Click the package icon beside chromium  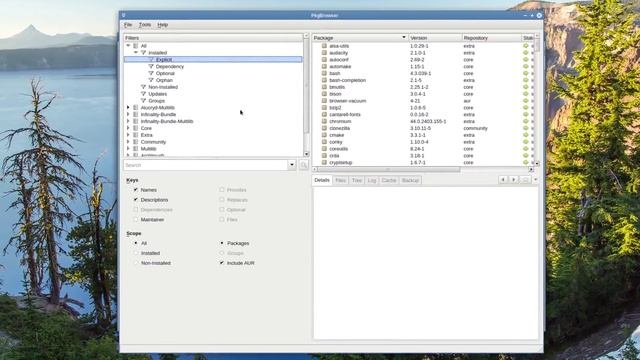[x=324, y=121]
